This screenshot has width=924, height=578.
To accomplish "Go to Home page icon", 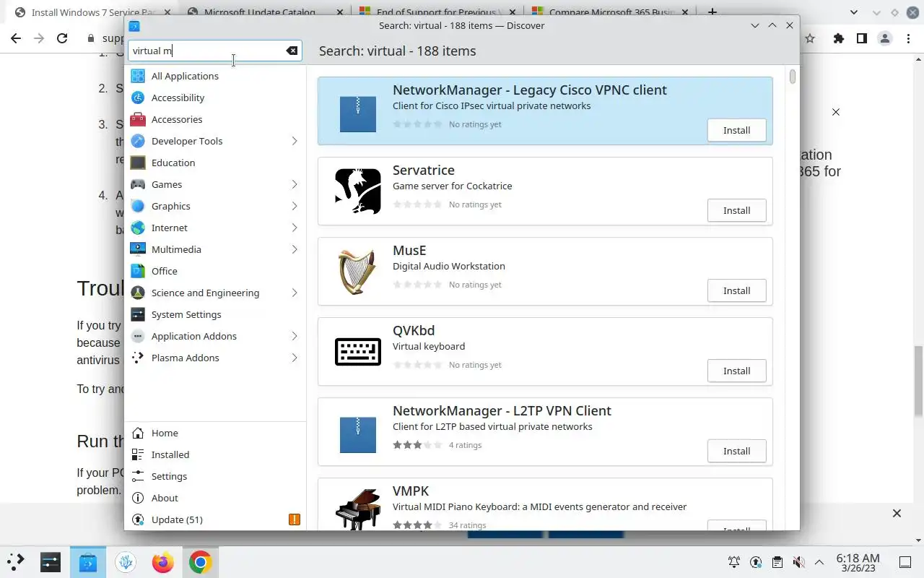I will point(138,433).
